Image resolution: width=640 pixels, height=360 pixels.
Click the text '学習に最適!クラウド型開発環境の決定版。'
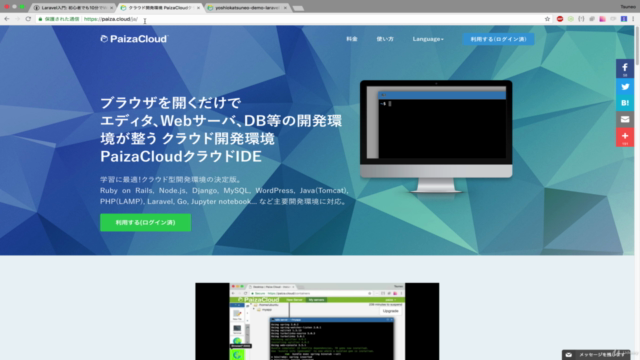[x=172, y=179]
